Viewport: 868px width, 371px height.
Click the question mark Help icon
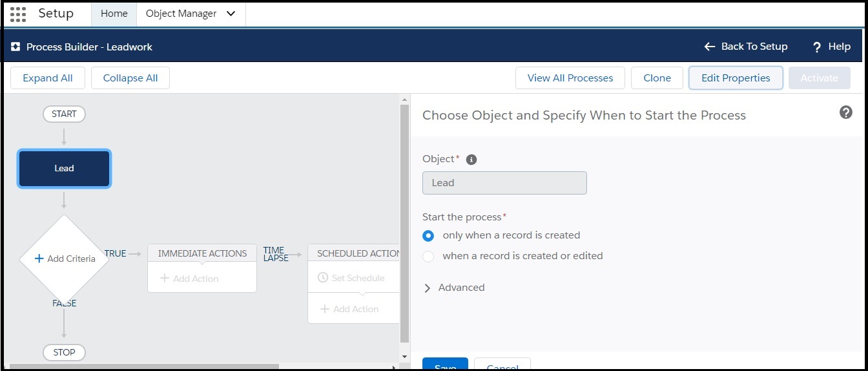[817, 47]
